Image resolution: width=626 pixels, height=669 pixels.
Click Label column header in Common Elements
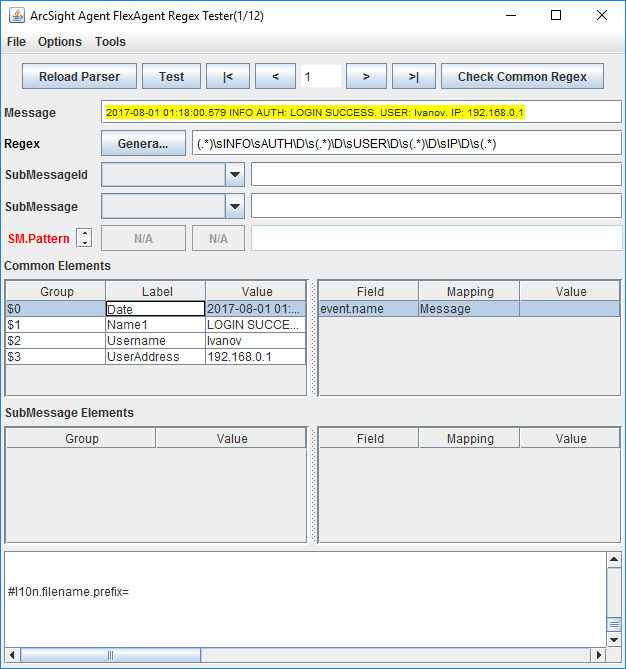[x=156, y=291]
